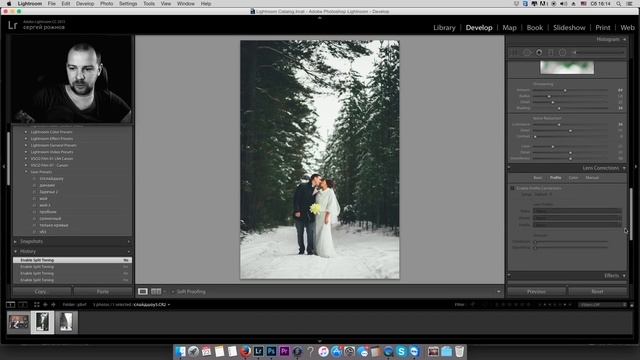This screenshot has height=360, width=640.
Task: Expand Lightroom Color Presets folder
Action: [x=26, y=132]
